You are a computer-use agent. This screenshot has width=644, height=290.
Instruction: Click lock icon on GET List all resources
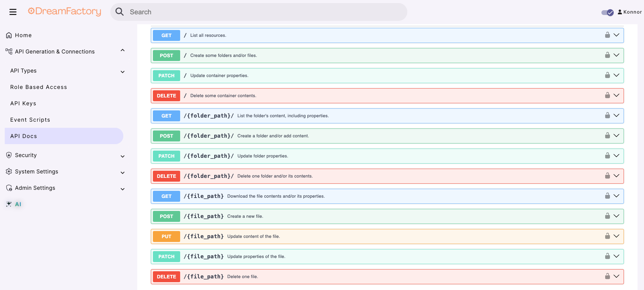pos(607,35)
